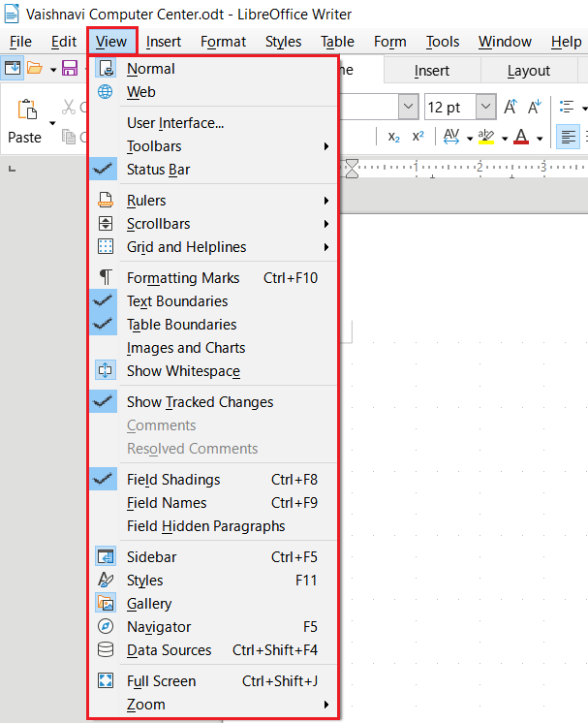Open the Open-file dropdown arrow
This screenshot has height=723, width=588.
click(x=53, y=69)
